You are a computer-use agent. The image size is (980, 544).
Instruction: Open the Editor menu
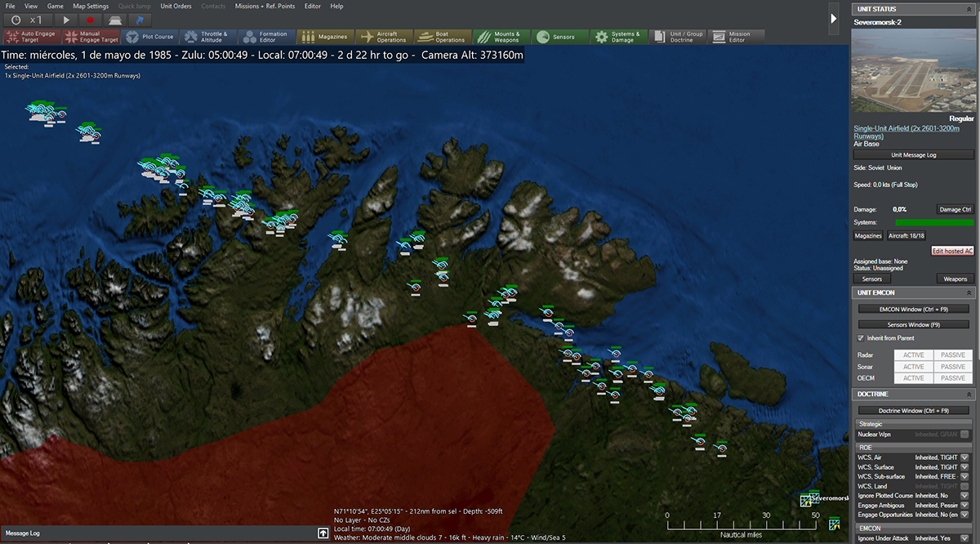pyautogui.click(x=313, y=6)
